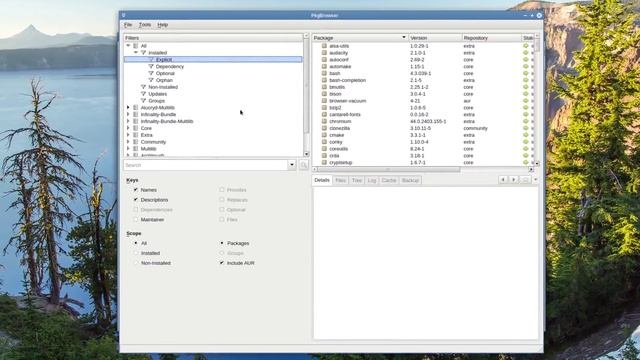Image resolution: width=640 pixels, height=360 pixels.
Task: Click the repository icon next to Community
Action: coord(136,142)
